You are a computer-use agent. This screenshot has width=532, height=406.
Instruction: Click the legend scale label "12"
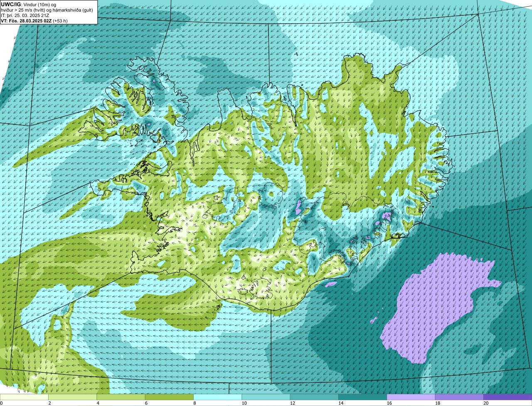point(293,403)
